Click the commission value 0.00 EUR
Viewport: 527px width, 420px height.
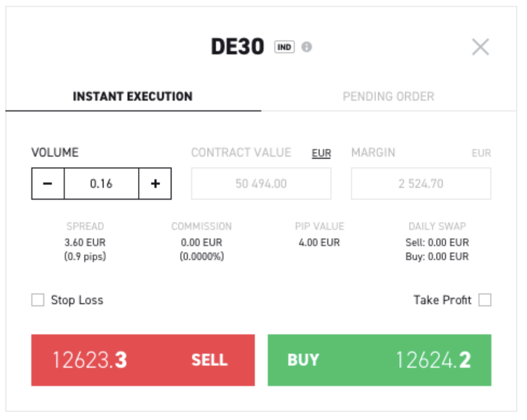[x=202, y=243]
